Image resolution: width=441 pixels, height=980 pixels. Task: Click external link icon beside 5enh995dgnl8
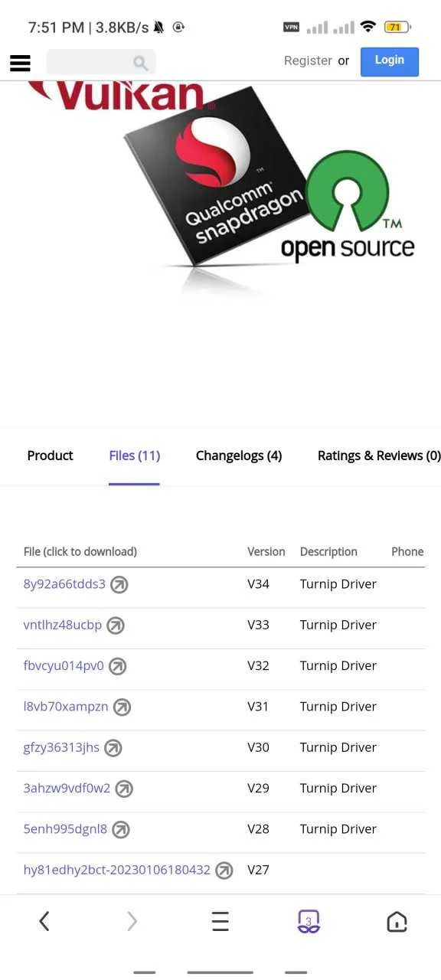(121, 830)
